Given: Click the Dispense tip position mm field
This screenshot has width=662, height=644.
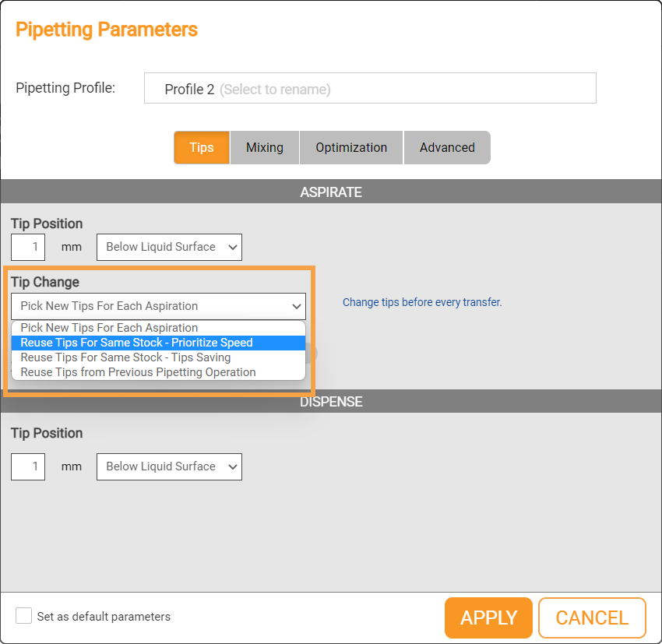Looking at the screenshot, I should [28, 466].
